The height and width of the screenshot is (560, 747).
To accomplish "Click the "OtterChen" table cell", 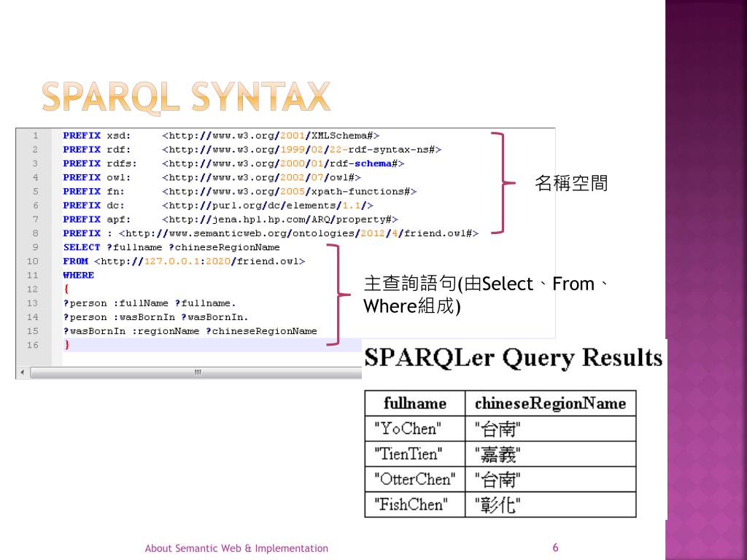I will pos(414,479).
